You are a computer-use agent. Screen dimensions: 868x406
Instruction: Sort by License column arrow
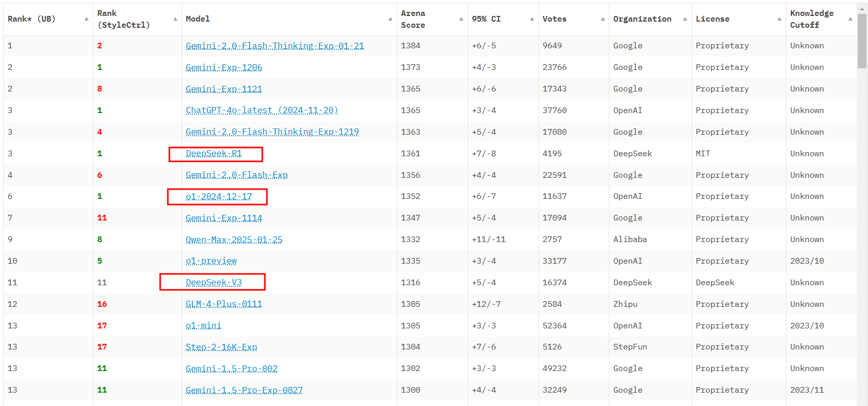779,19
